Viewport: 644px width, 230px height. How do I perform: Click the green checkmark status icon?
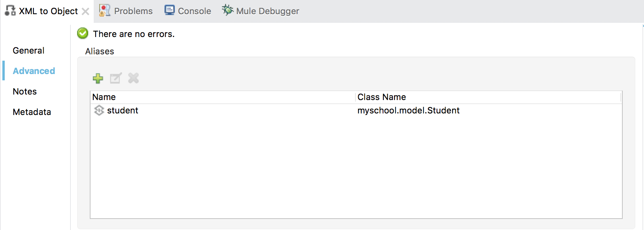click(x=83, y=33)
